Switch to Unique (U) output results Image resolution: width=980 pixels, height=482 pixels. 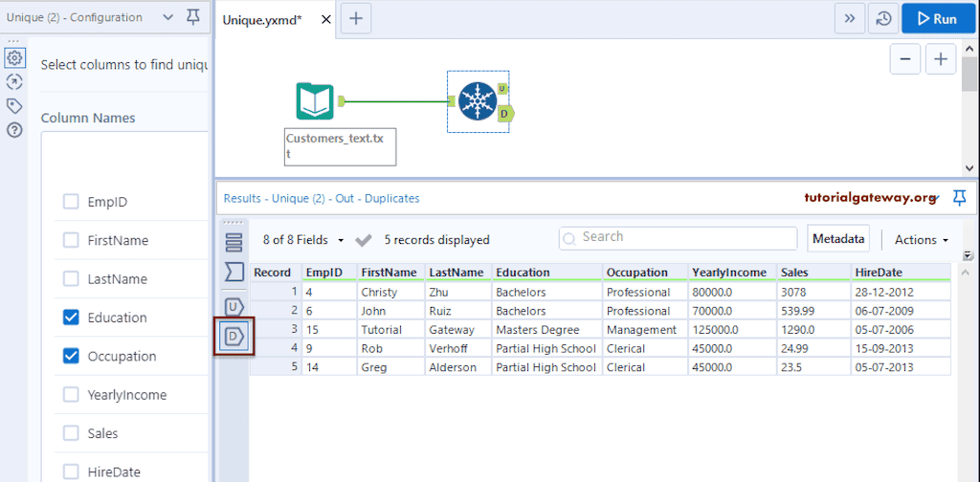[234, 307]
